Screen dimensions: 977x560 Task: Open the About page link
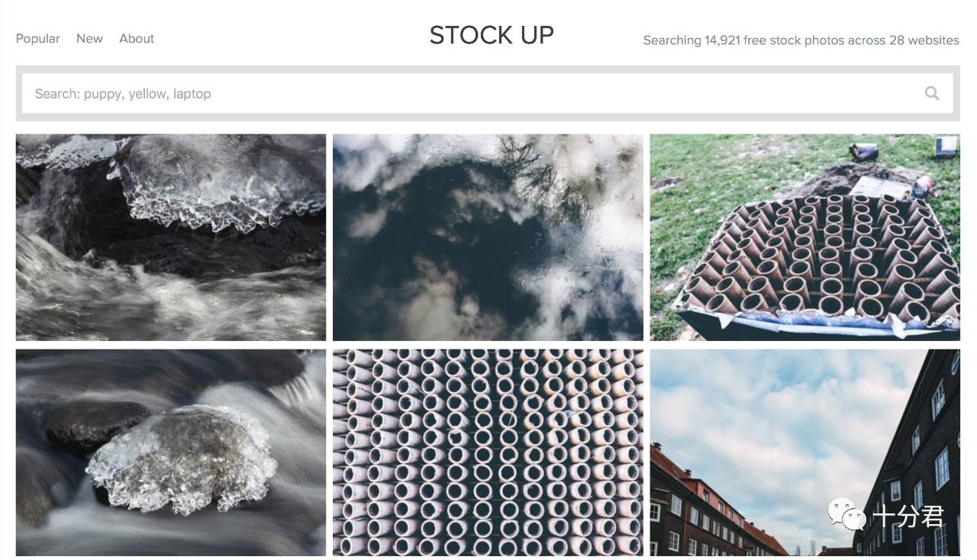pyautogui.click(x=137, y=38)
